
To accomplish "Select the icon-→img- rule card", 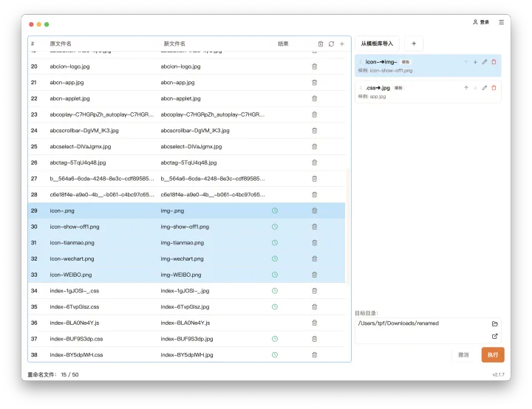I will (x=428, y=66).
